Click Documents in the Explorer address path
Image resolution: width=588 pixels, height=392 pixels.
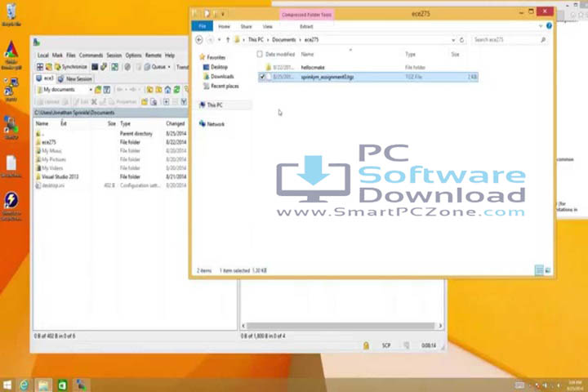[284, 40]
